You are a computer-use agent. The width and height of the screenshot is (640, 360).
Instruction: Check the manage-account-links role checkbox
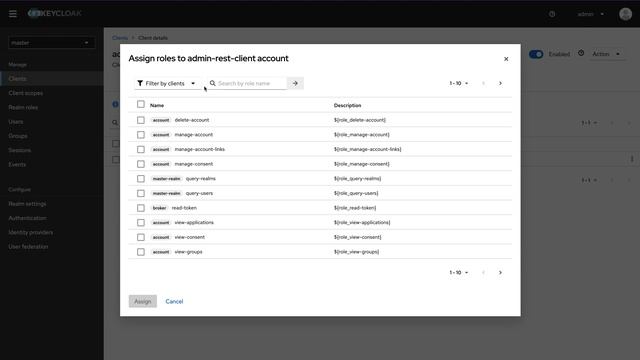(141, 149)
